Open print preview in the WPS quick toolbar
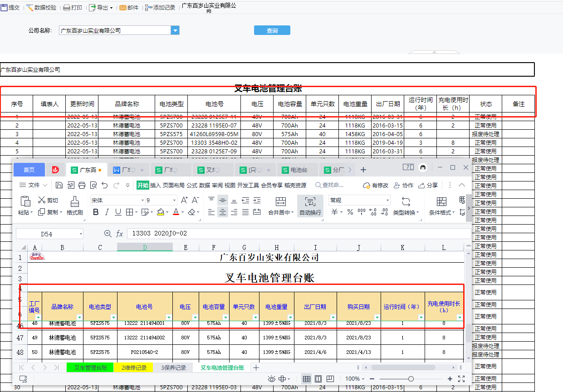Viewport: 563px width, 392px height. click(93, 185)
